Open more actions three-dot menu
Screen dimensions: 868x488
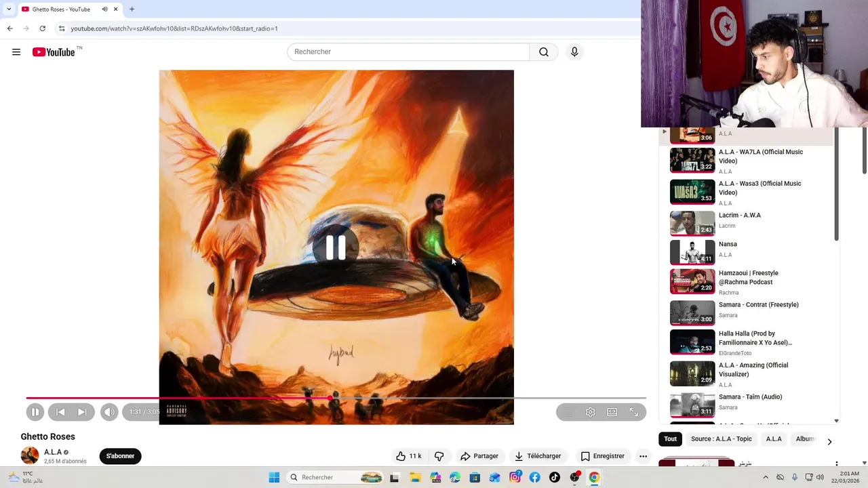pos(643,456)
